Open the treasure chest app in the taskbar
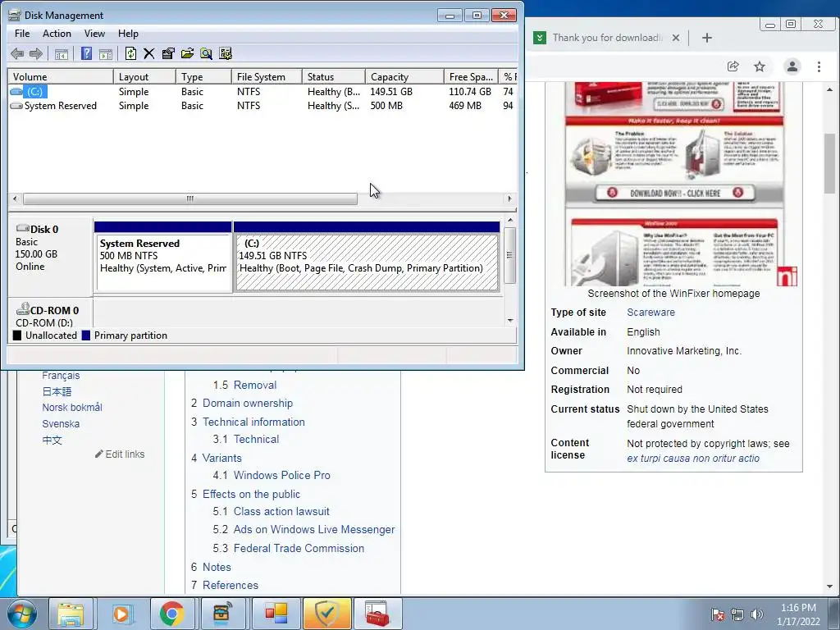 pyautogui.click(x=221, y=614)
